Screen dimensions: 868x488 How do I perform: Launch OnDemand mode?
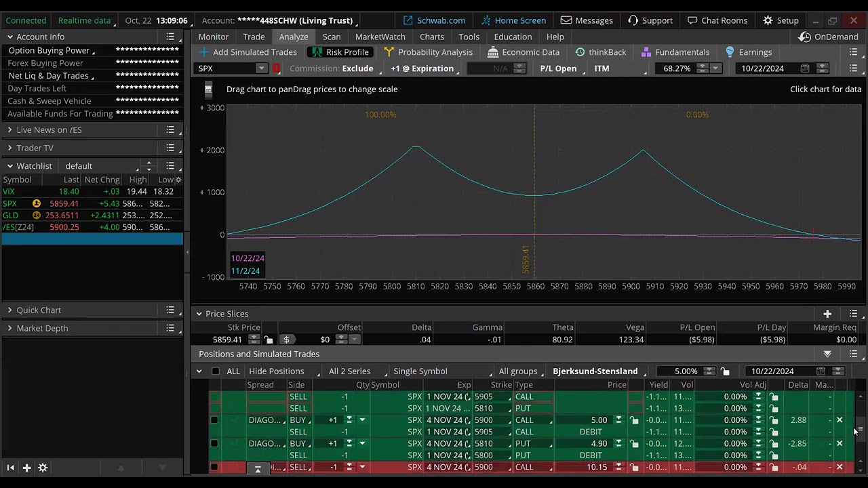tap(829, 37)
